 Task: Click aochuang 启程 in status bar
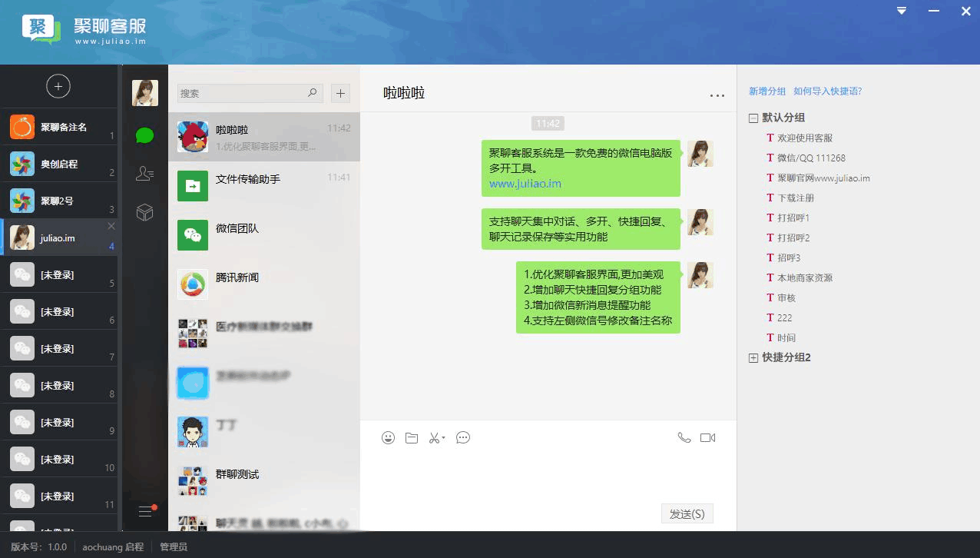pyautogui.click(x=113, y=547)
